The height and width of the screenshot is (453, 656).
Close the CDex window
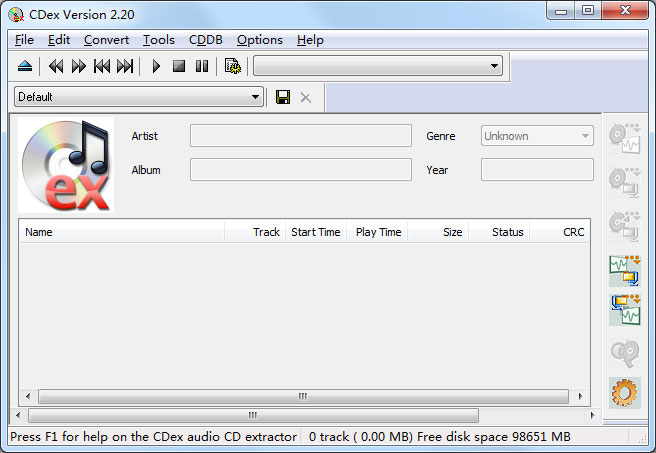(625, 11)
